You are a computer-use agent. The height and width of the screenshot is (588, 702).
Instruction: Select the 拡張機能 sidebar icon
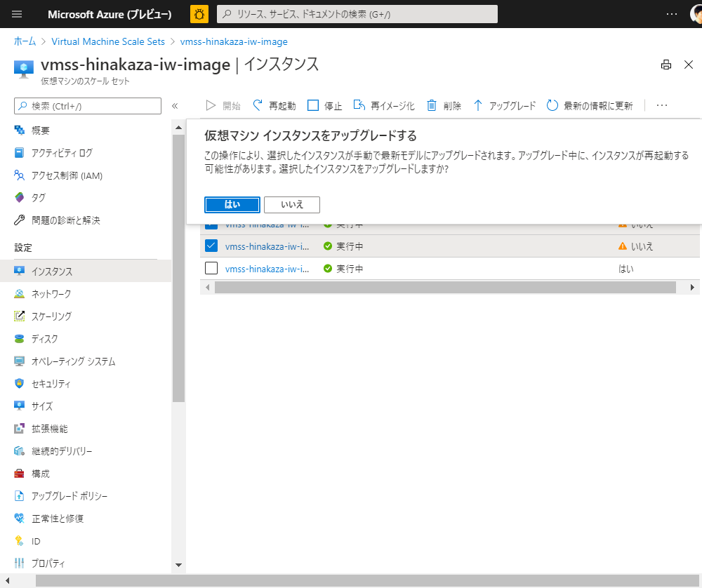point(20,428)
